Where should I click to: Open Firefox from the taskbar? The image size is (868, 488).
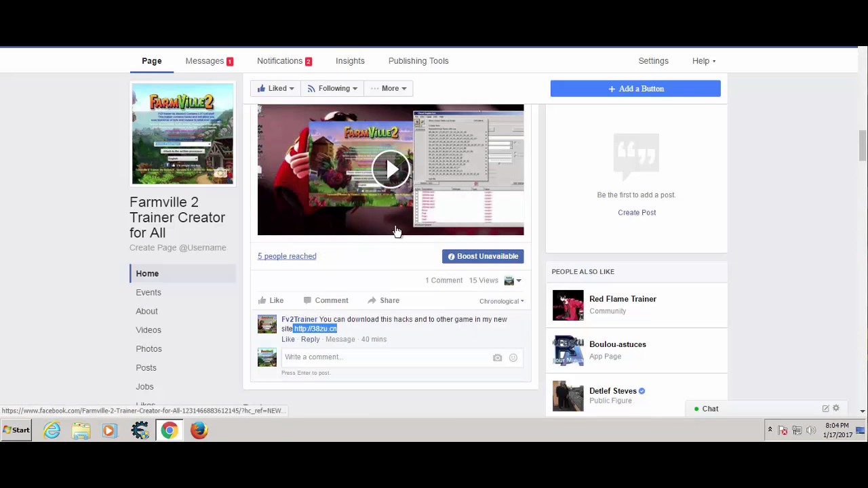[199, 430]
